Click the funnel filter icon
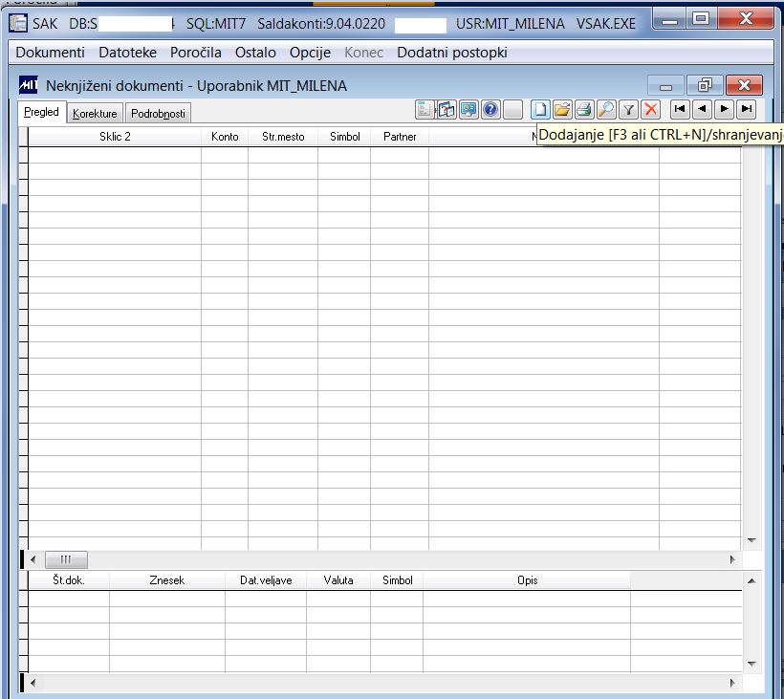The height and width of the screenshot is (699, 784). (628, 110)
